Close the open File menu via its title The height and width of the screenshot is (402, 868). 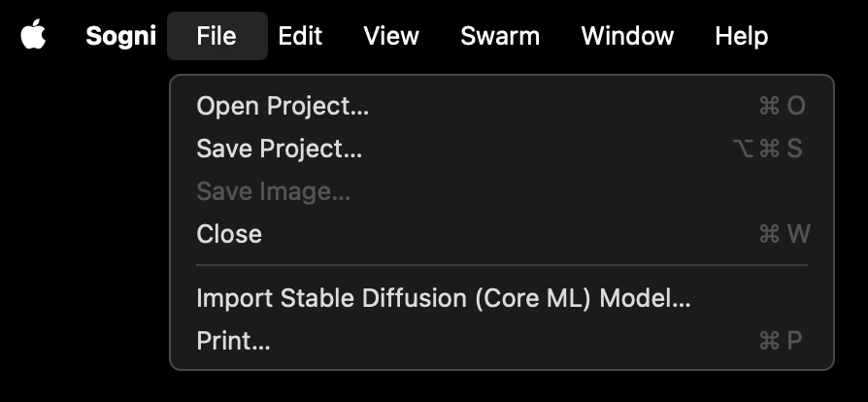coord(216,36)
